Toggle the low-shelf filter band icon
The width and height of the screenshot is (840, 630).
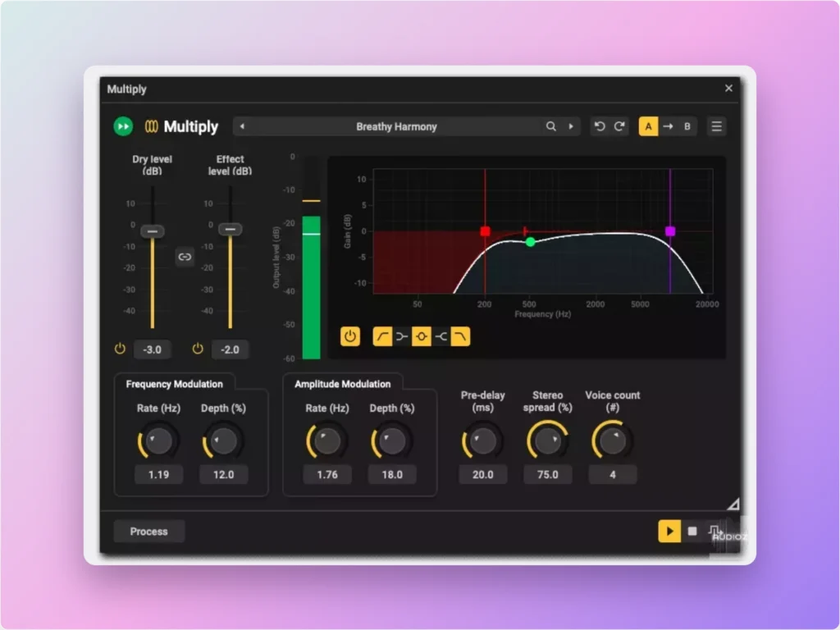pyautogui.click(x=402, y=336)
